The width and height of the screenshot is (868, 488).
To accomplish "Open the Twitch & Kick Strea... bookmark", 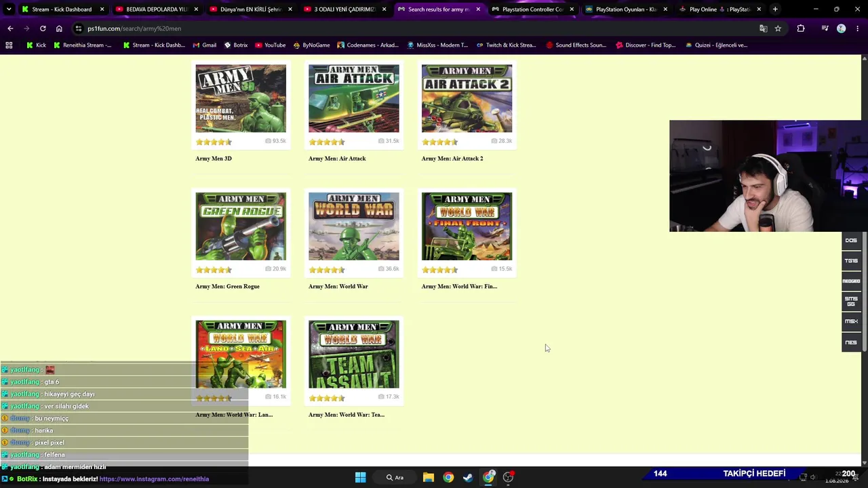I will [506, 45].
